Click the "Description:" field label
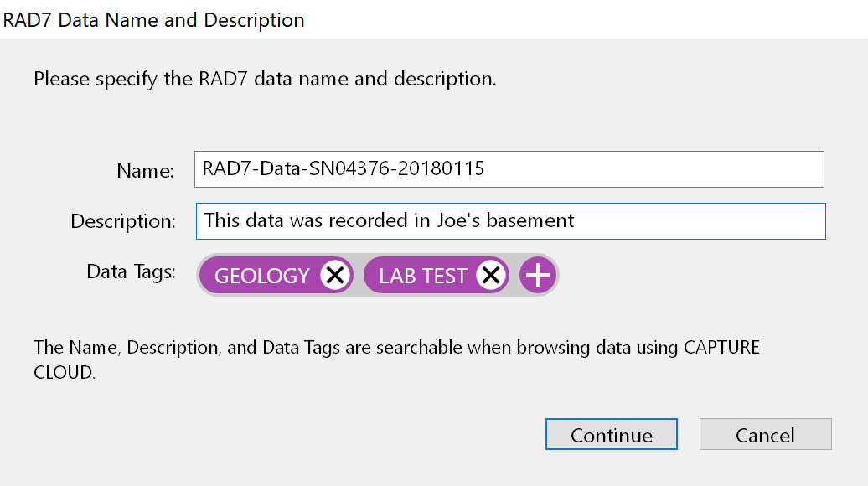 click(123, 222)
